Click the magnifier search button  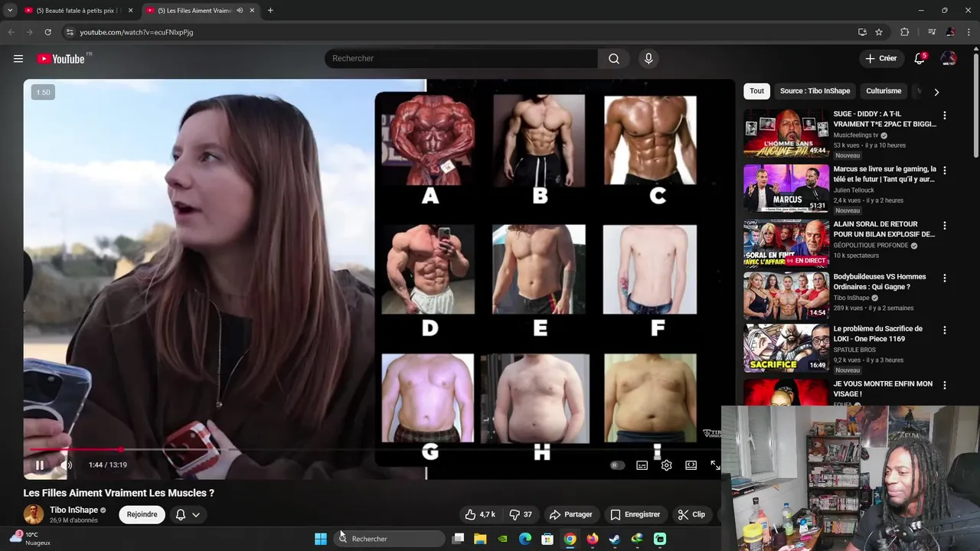click(x=614, y=59)
